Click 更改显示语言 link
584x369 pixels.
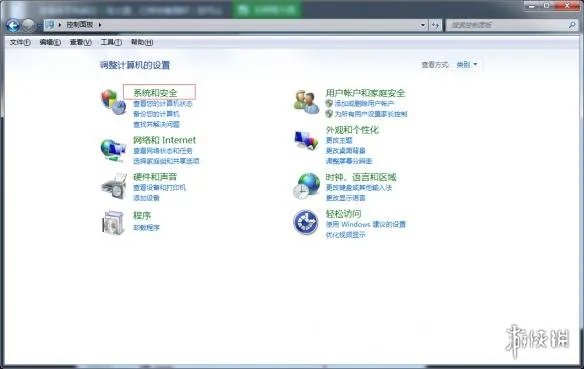tap(346, 198)
